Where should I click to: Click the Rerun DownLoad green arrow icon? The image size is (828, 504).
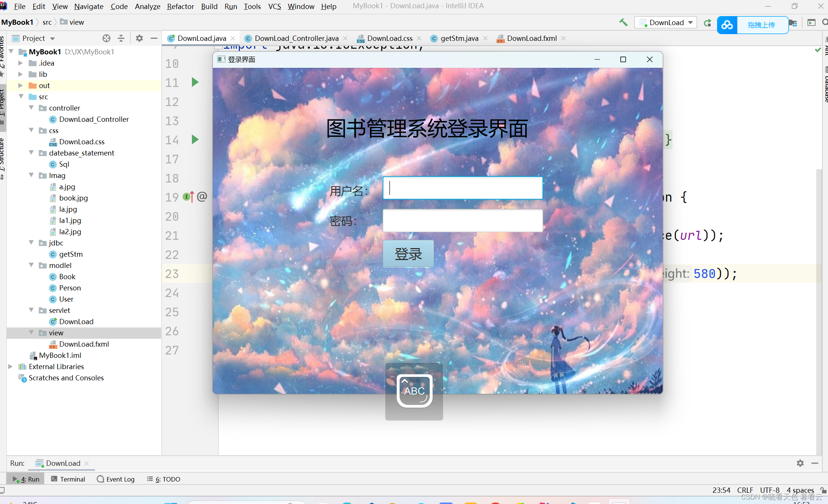coord(707,23)
